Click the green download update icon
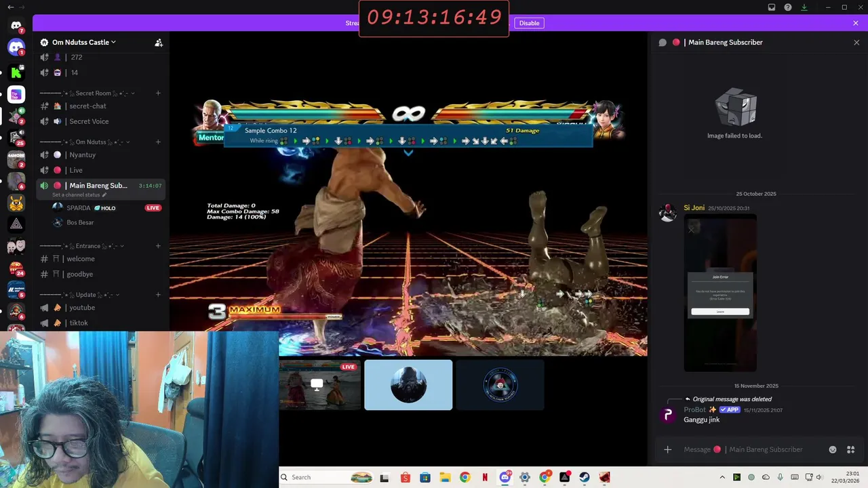868x488 pixels. [x=804, y=7]
